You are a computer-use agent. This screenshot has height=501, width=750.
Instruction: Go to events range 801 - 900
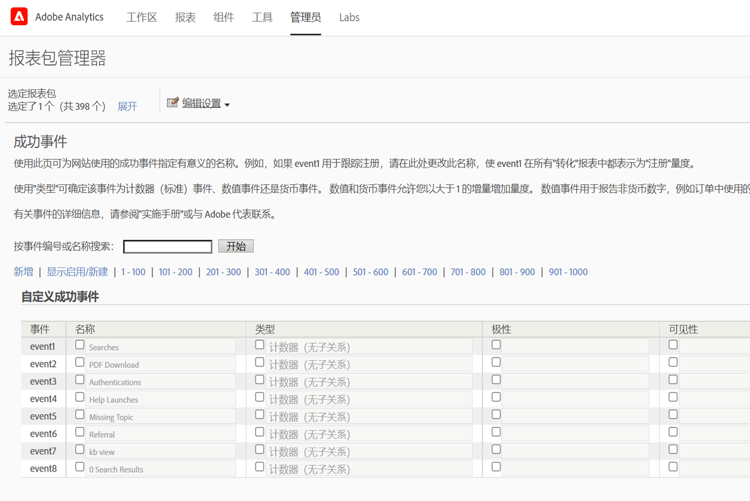pyautogui.click(x=517, y=272)
